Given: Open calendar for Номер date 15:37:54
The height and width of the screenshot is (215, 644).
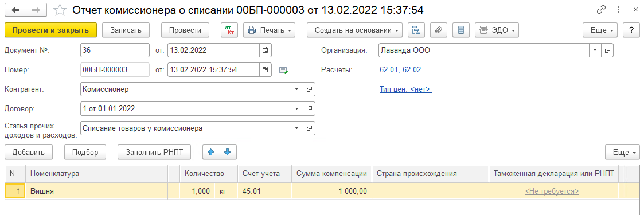Looking at the screenshot, I should (266, 70).
